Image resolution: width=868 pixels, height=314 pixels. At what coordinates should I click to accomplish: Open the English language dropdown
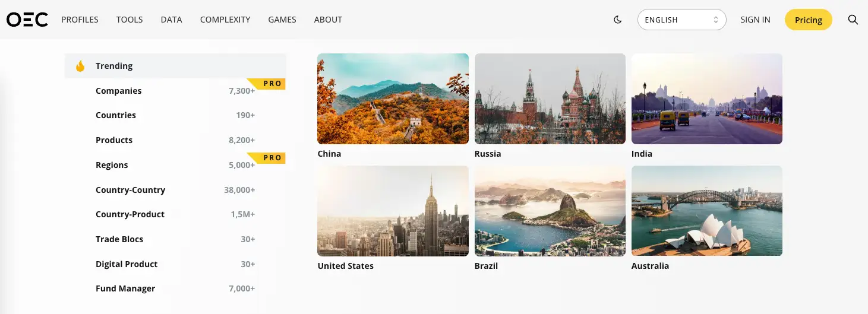click(681, 20)
